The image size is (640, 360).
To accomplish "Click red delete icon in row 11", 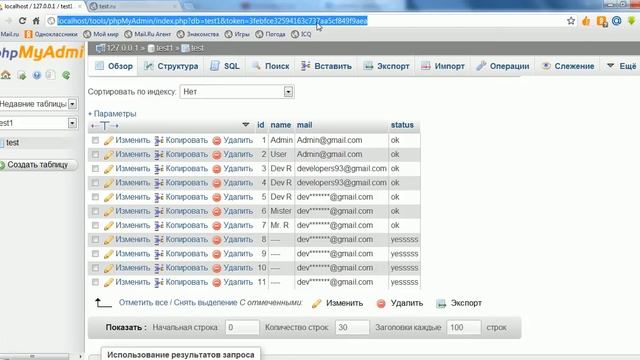I will pyautogui.click(x=217, y=282).
